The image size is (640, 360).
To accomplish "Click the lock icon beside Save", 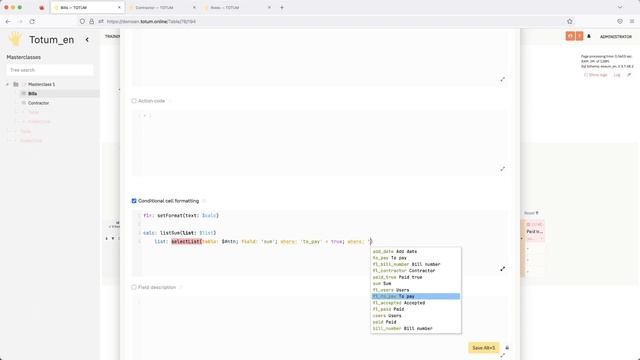I will [507, 348].
